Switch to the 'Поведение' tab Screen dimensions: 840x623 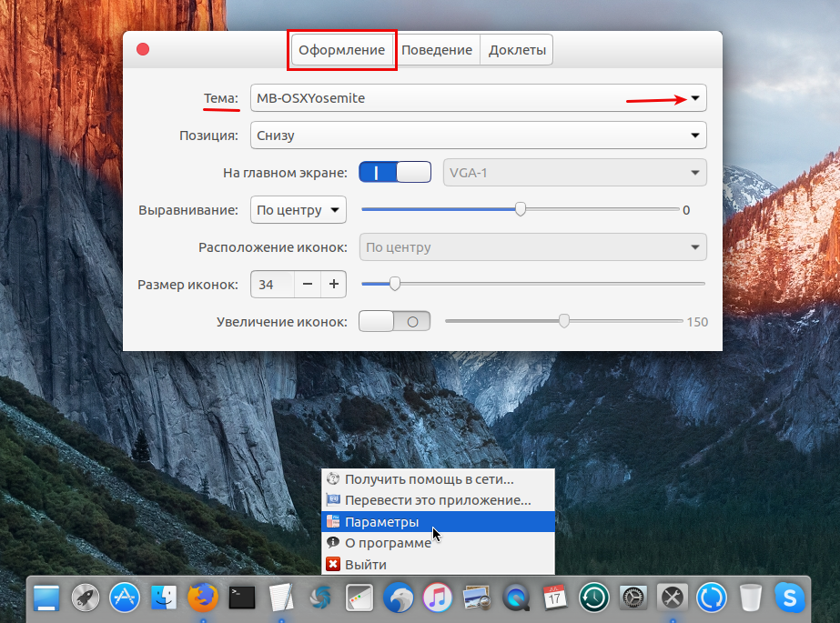(437, 50)
